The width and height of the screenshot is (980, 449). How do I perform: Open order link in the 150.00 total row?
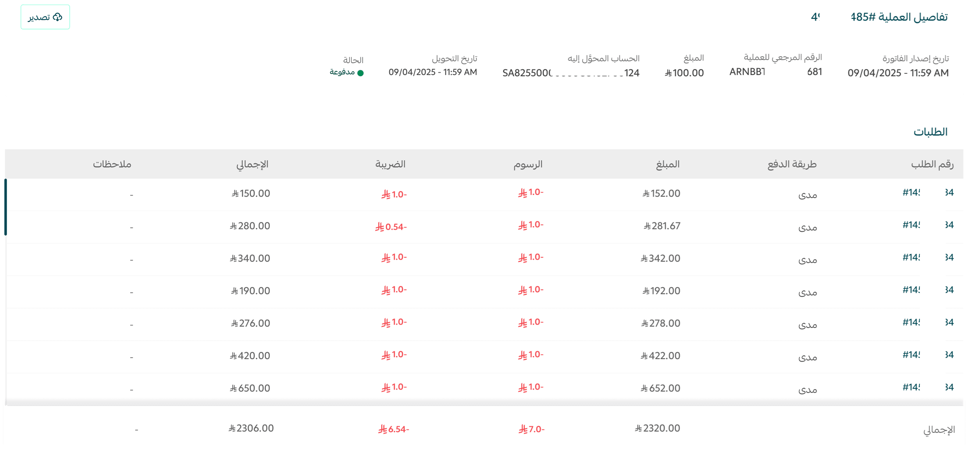pyautogui.click(x=928, y=192)
